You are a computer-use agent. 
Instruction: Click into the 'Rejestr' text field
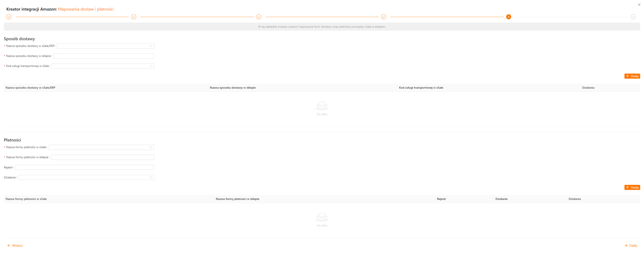85,168
